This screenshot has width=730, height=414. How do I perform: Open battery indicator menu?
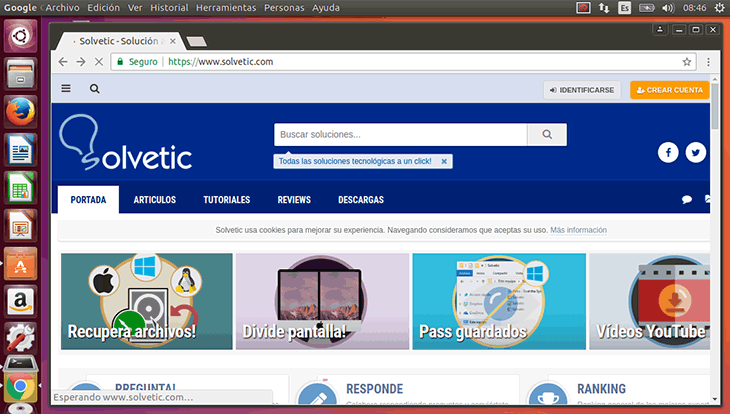point(647,8)
